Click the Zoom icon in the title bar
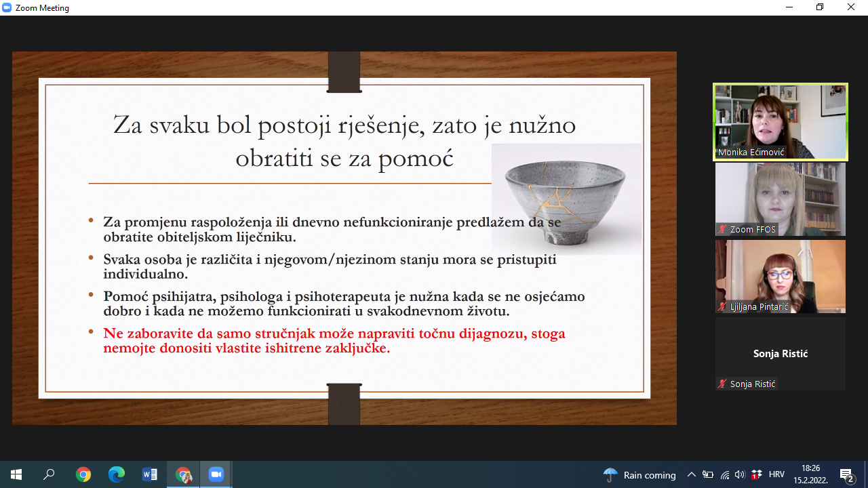Viewport: 868px width, 488px height. coord(7,7)
